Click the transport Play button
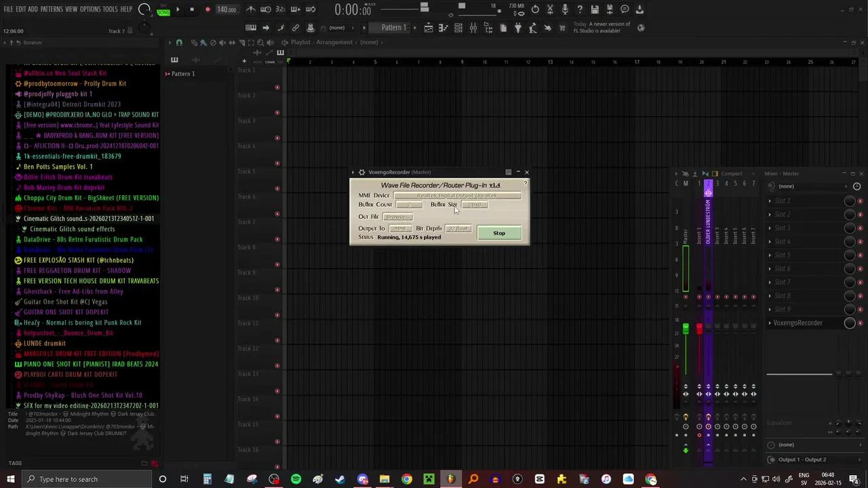Screen dimensions: 868x488 [178, 9]
